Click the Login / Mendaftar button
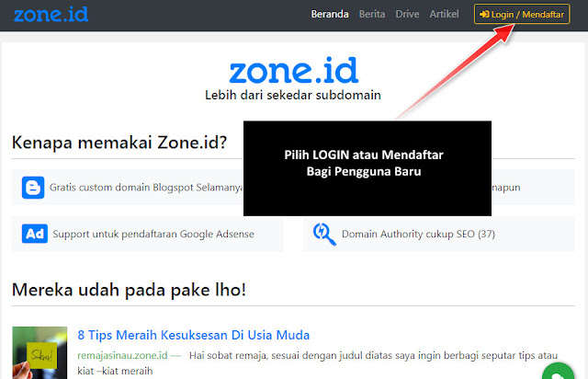This screenshot has height=379, width=588. click(x=522, y=15)
